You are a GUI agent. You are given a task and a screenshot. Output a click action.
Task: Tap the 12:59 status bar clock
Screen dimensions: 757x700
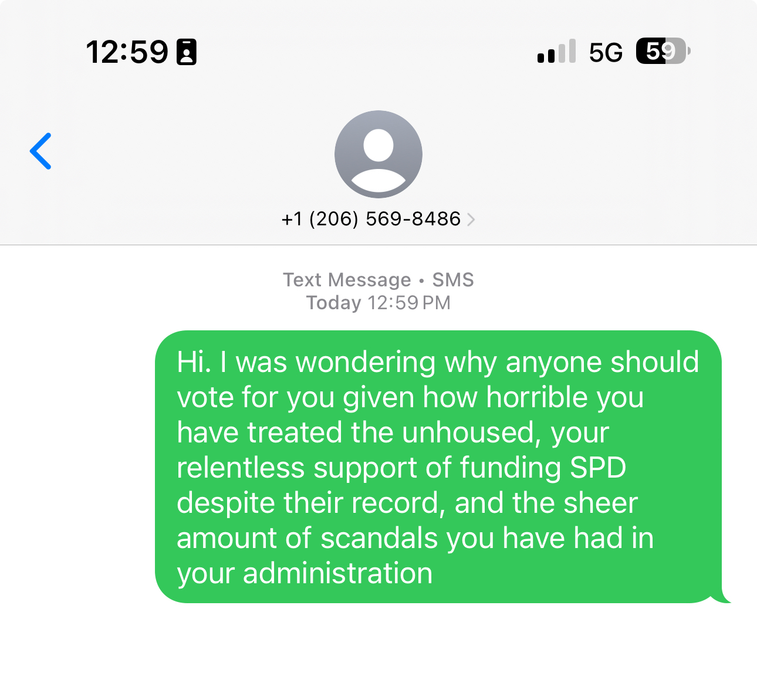(x=127, y=52)
